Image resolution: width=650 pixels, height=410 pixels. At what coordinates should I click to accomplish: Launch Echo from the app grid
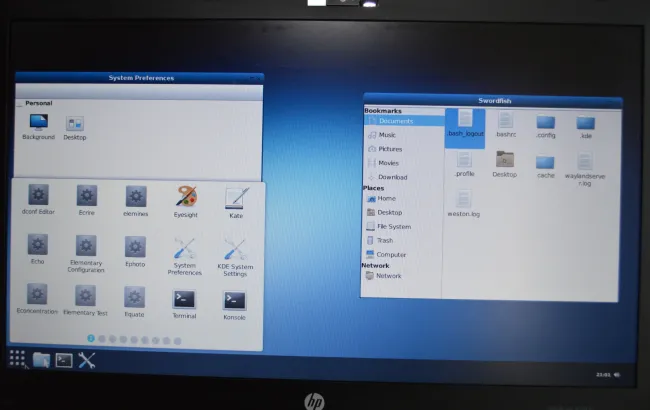(x=37, y=249)
